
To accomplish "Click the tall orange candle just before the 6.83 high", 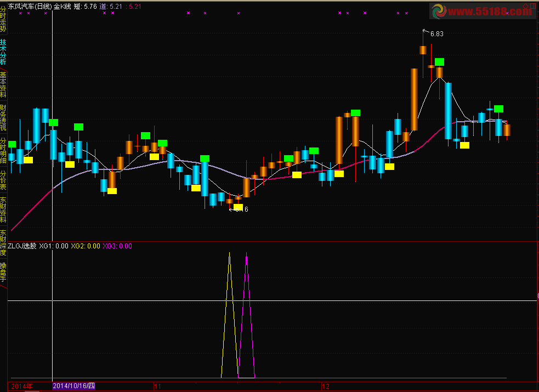I will tap(414, 100).
